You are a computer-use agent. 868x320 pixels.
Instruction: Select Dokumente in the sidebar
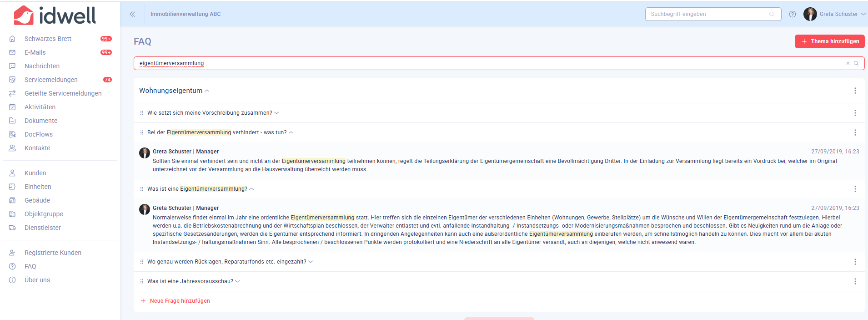pos(41,121)
